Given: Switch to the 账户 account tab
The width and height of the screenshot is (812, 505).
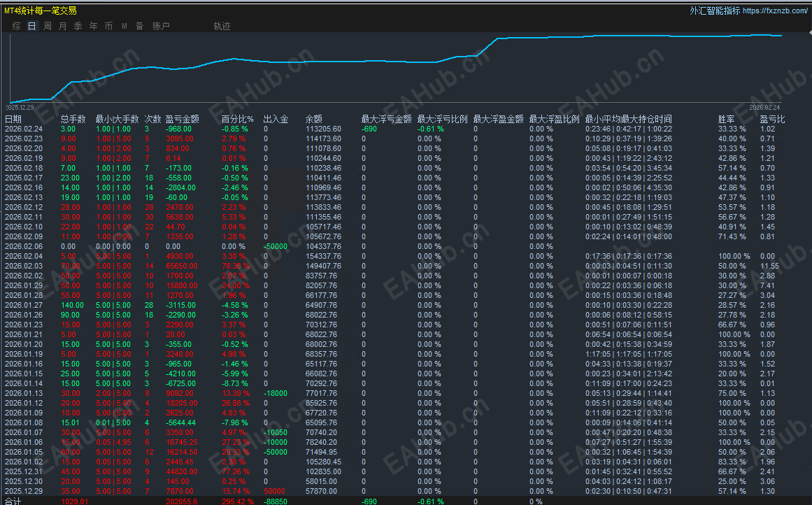Looking at the screenshot, I should coord(161,26).
